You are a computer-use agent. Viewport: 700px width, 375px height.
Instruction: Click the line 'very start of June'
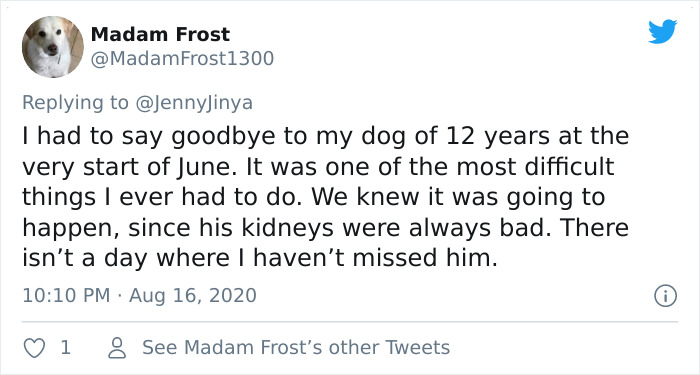click(x=318, y=167)
